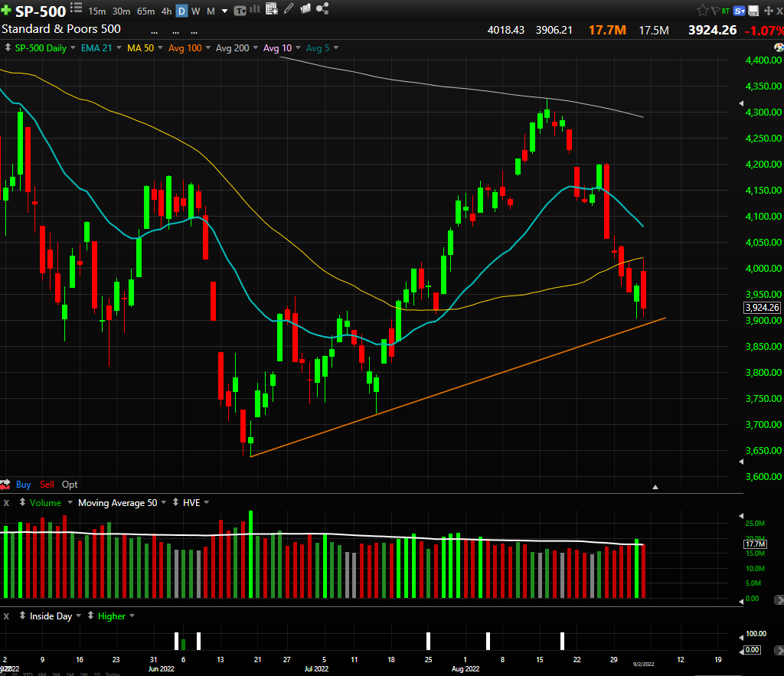Viewport: 784px width, 676px height.
Task: Click the 17.7M volume label on the axis
Action: coord(756,544)
